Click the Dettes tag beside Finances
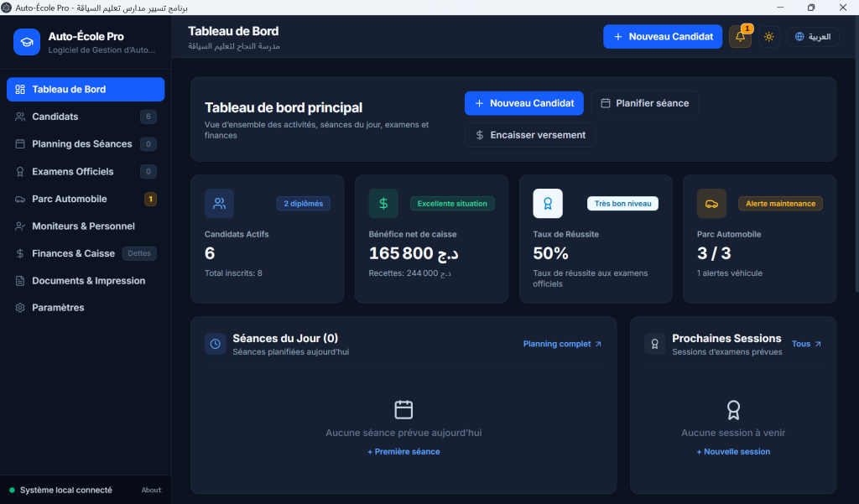 pos(139,253)
